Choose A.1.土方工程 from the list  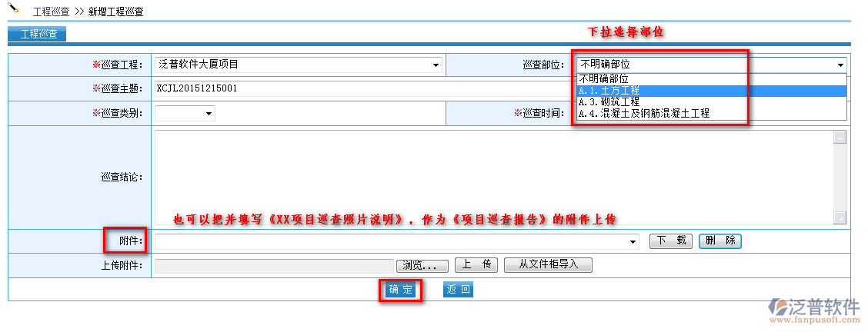point(711,91)
